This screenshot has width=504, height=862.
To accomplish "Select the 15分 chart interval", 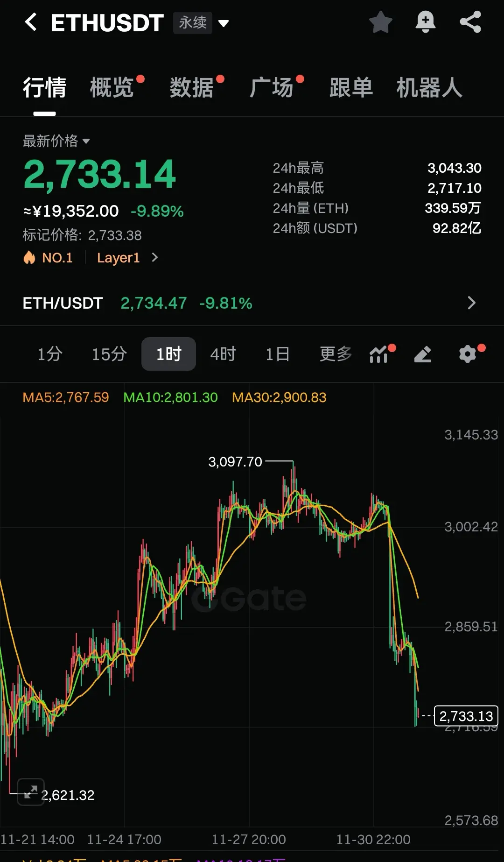I will (109, 354).
